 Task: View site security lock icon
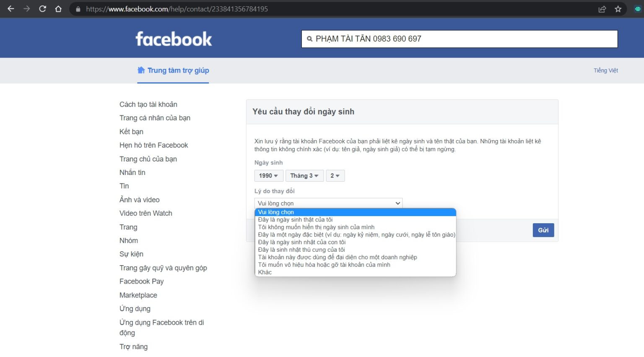[78, 9]
